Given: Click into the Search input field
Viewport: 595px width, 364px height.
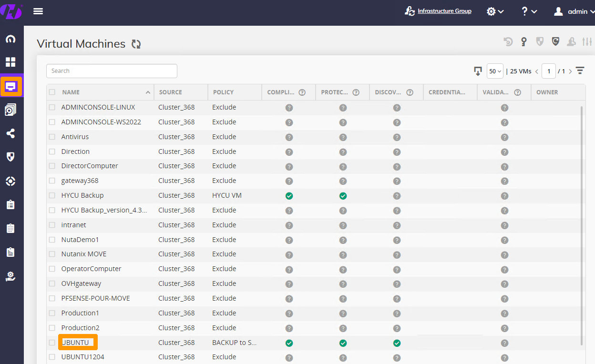Looking at the screenshot, I should click(112, 71).
